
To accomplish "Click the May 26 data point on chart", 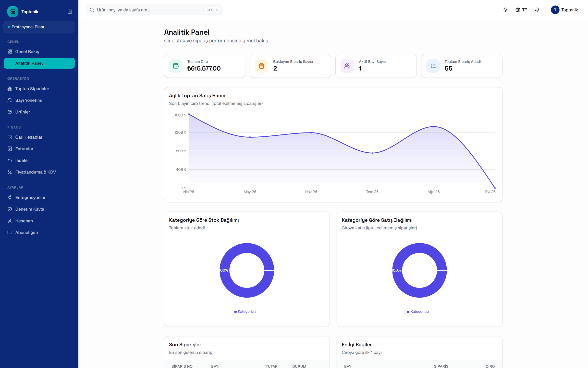I will [x=250, y=137].
